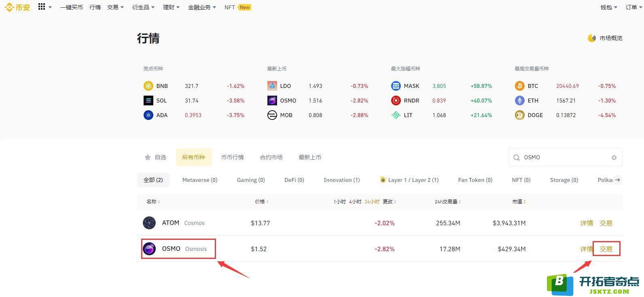Select the 4小时 change interval
Screen dimensions: 644x297
[355, 201]
